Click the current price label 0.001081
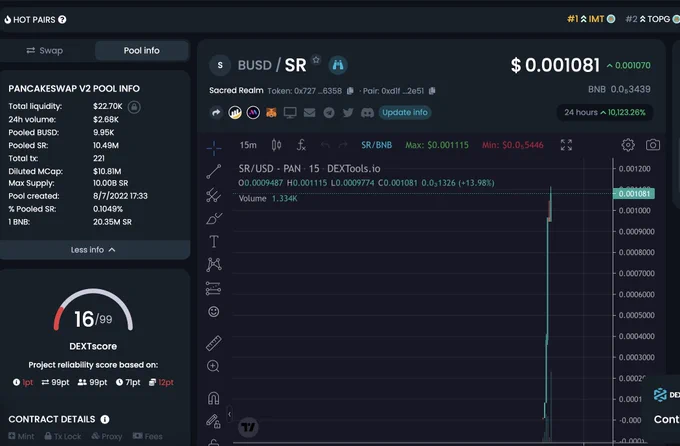Screen dimensions: 680x446 pos(634,193)
